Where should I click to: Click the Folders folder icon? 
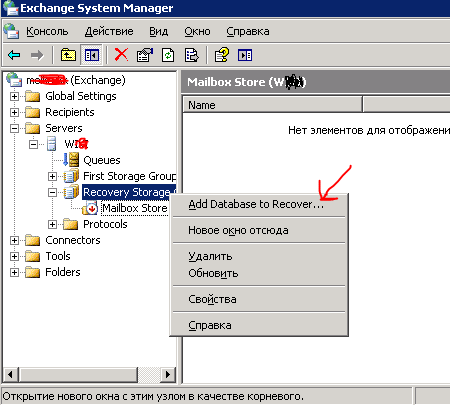tap(33, 272)
